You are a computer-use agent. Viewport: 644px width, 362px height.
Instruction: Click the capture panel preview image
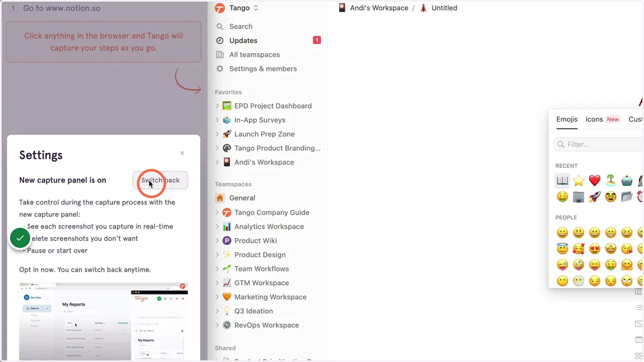click(x=104, y=321)
